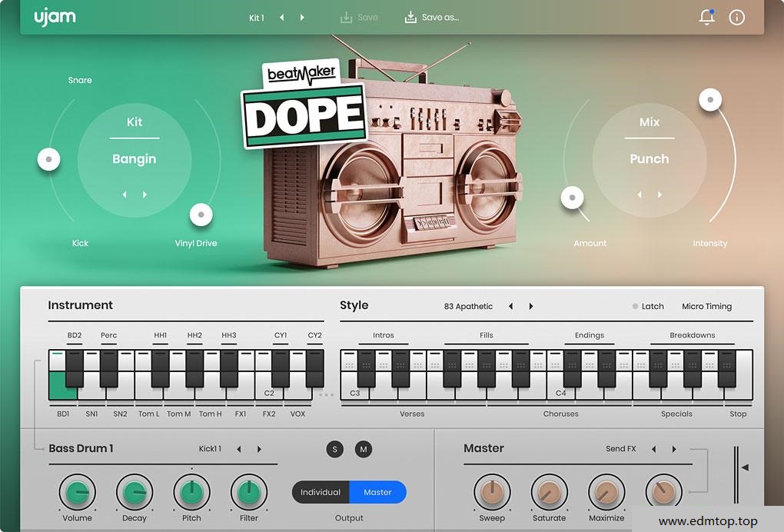Click the Sweep knob in the Master section

492,490
